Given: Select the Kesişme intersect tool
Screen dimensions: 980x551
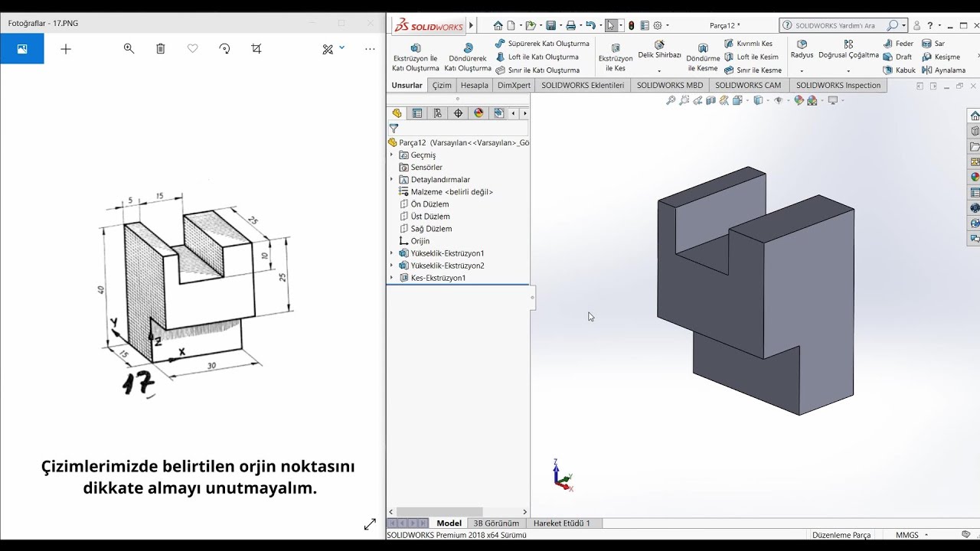Looking at the screenshot, I should coord(941,57).
